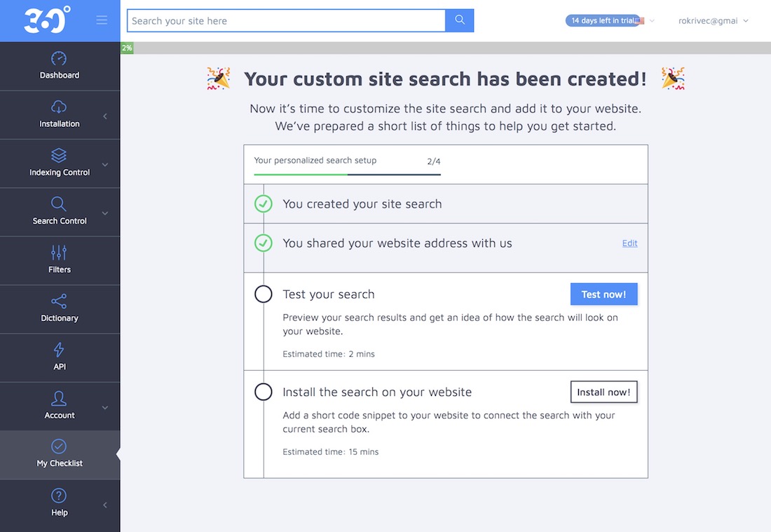Screen dimensions: 771x532
Task: Open the Search Control menu item
Action: tap(60, 212)
